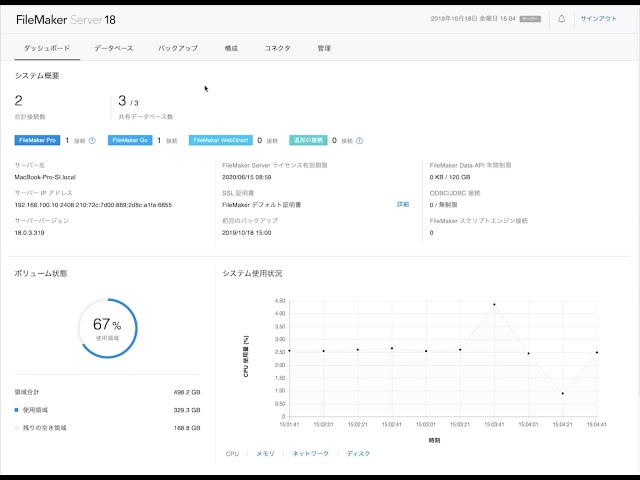Image resolution: width=640 pixels, height=480 pixels.
Task: Select the ダッシュボード tab
Action: (47, 48)
